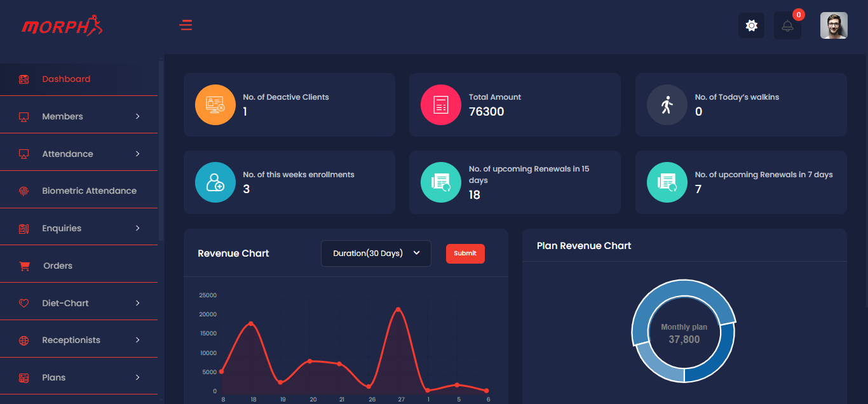The image size is (868, 404).
Task: Open the Dashboard menu item
Action: click(66, 79)
